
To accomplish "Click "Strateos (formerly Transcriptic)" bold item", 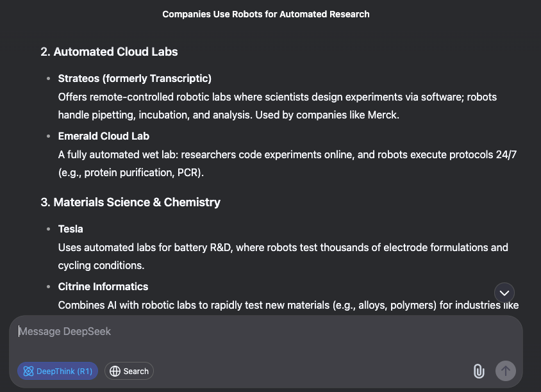I will pos(135,79).
